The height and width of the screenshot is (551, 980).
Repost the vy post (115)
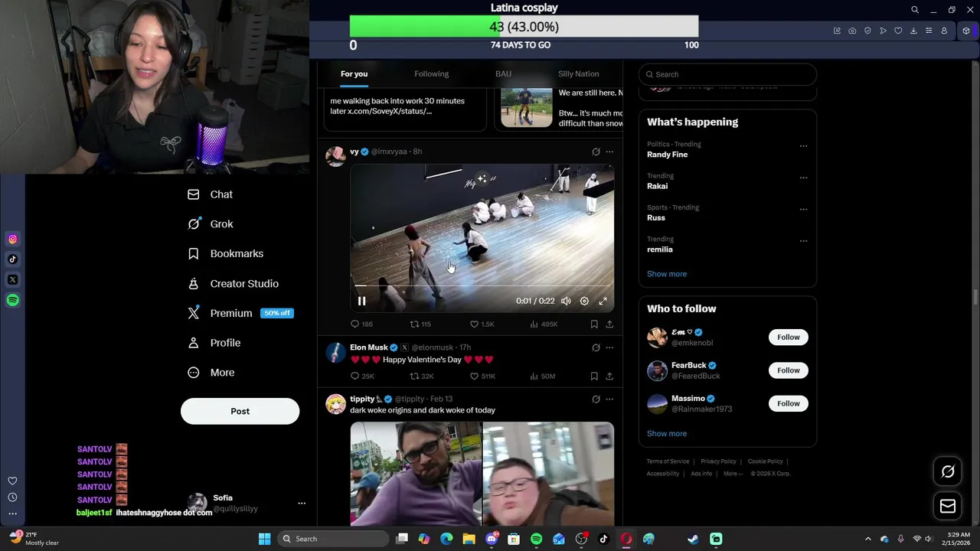tap(420, 324)
